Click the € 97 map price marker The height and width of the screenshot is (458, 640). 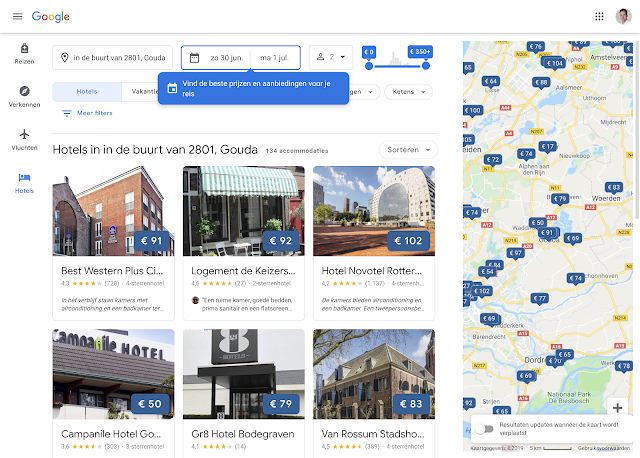[x=516, y=253]
